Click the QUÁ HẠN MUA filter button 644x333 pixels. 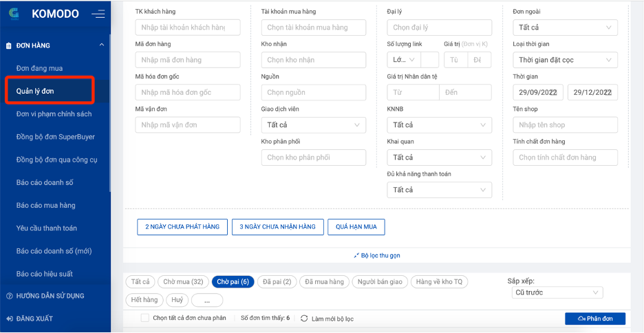tap(356, 226)
